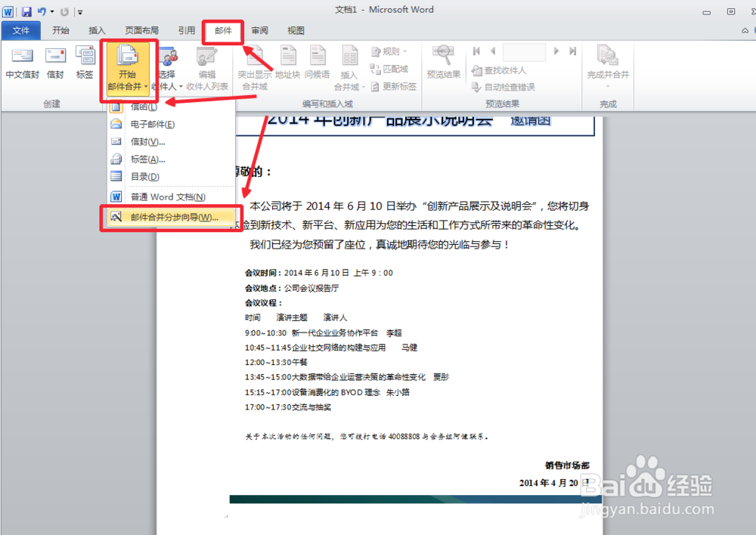
Task: Choose 普通 Word 文档(N) menu item
Action: (x=171, y=196)
